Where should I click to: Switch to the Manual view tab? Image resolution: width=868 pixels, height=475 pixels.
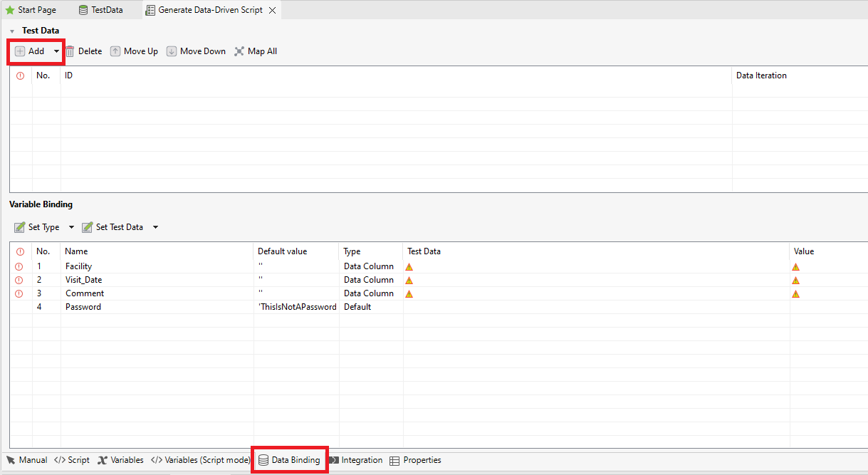pos(26,460)
